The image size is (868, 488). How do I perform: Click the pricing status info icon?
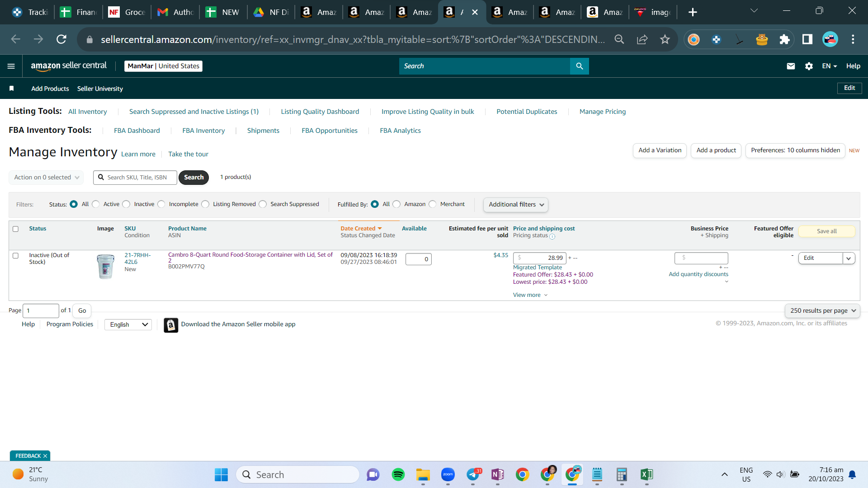pos(552,236)
